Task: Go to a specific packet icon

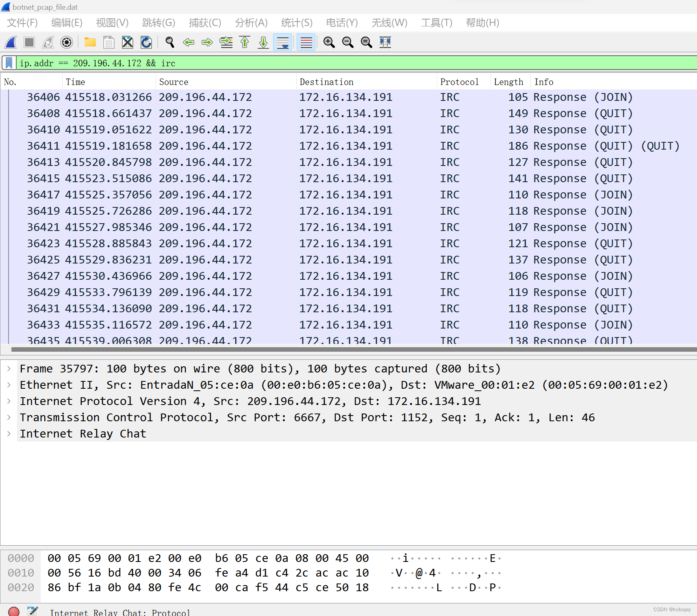Action: [226, 42]
